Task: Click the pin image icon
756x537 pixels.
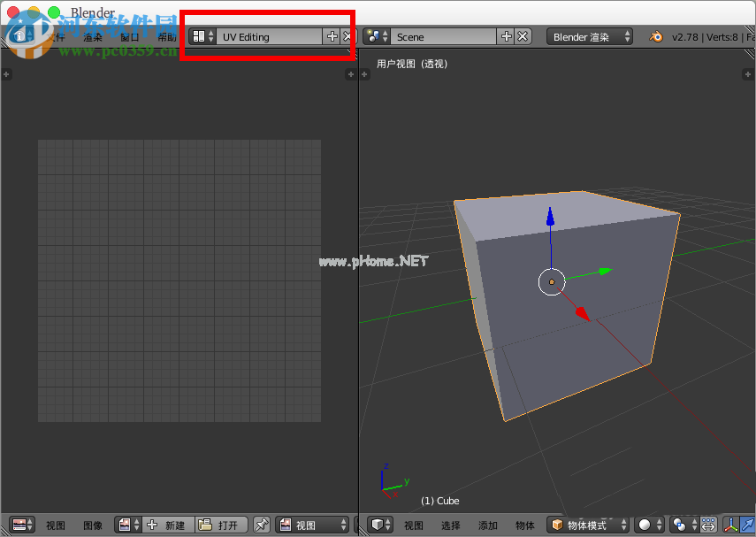Action: click(262, 525)
